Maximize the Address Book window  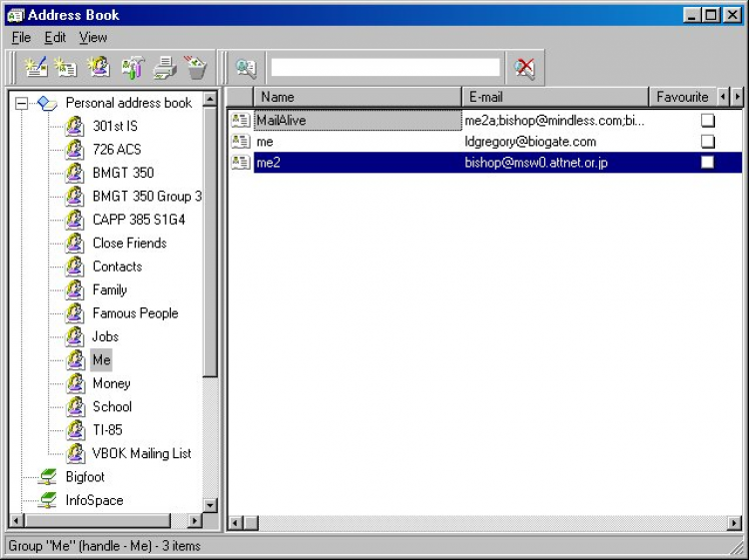click(711, 15)
